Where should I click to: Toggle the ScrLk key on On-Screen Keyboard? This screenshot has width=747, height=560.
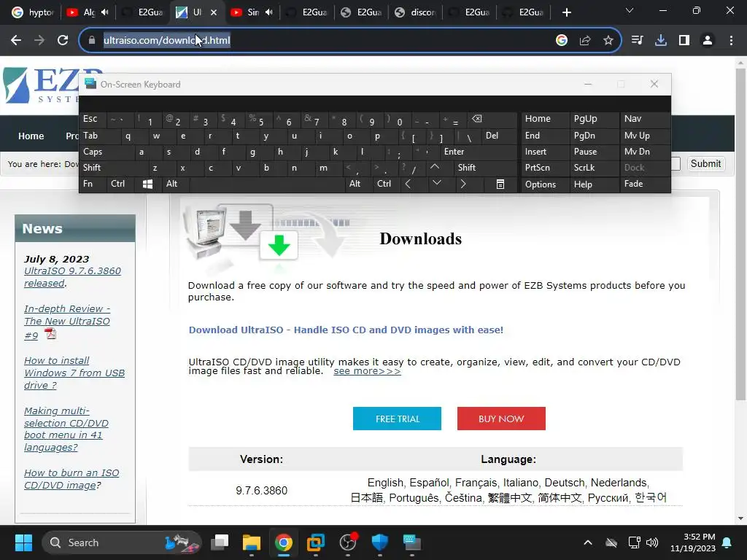pyautogui.click(x=584, y=168)
